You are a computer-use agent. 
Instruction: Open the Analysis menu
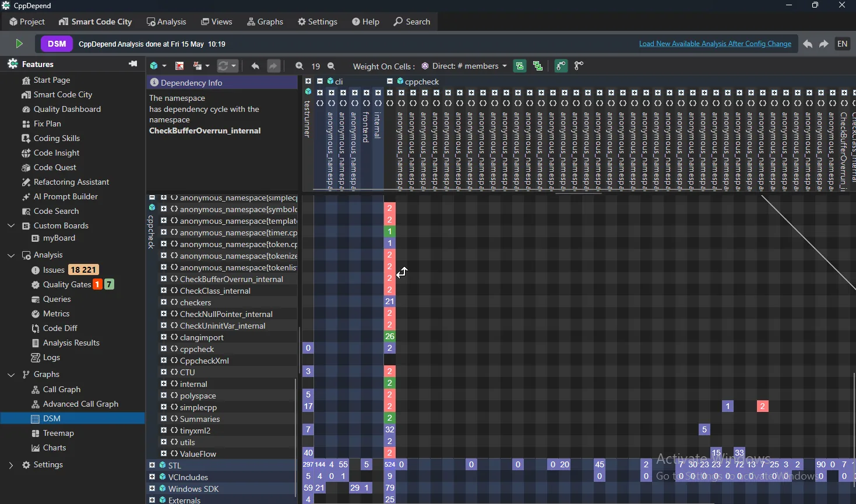click(167, 22)
